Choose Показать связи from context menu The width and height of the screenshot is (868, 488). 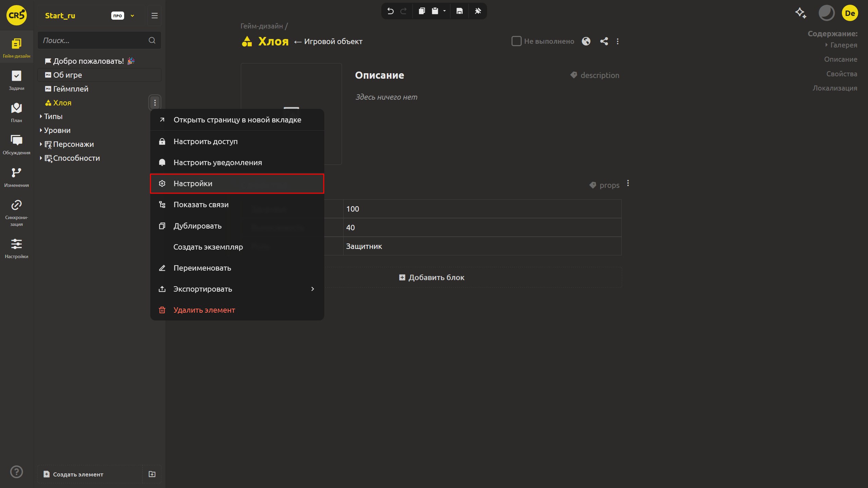[x=237, y=204]
